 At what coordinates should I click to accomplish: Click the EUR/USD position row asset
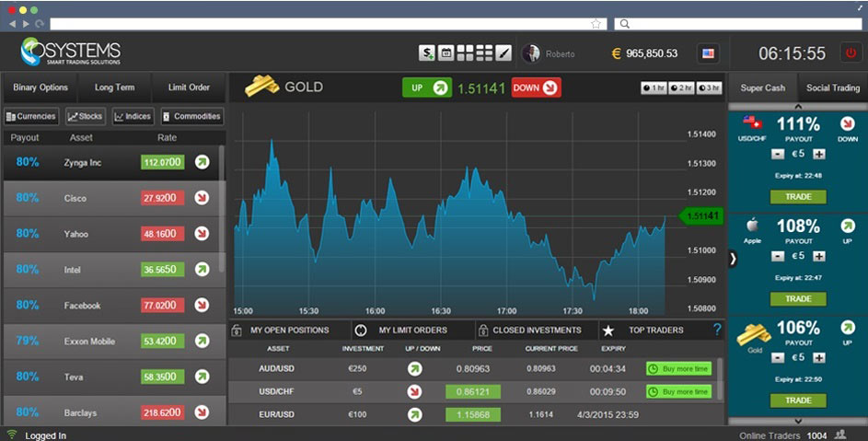coord(276,414)
